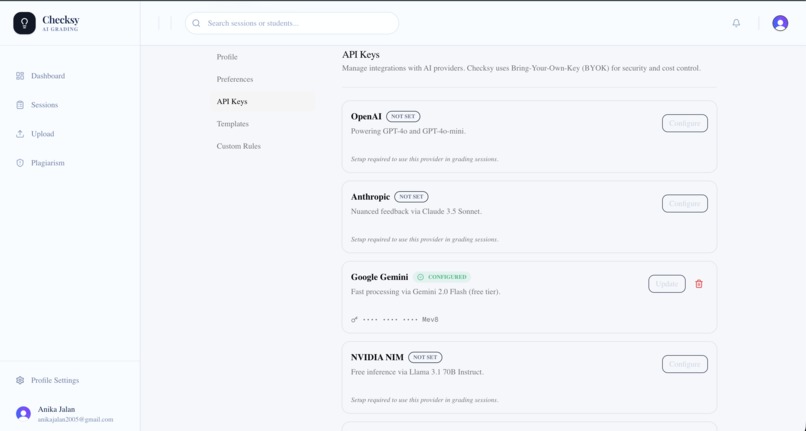This screenshot has height=431, width=806.
Task: Click Anthropic NOT SET badge
Action: pyautogui.click(x=411, y=197)
